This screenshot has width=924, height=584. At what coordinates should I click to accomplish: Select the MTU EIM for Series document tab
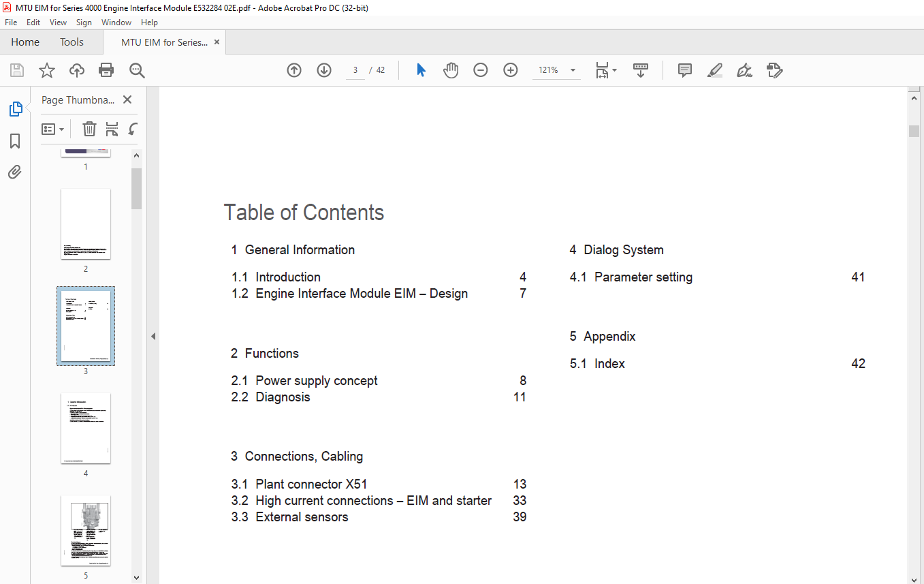[164, 42]
